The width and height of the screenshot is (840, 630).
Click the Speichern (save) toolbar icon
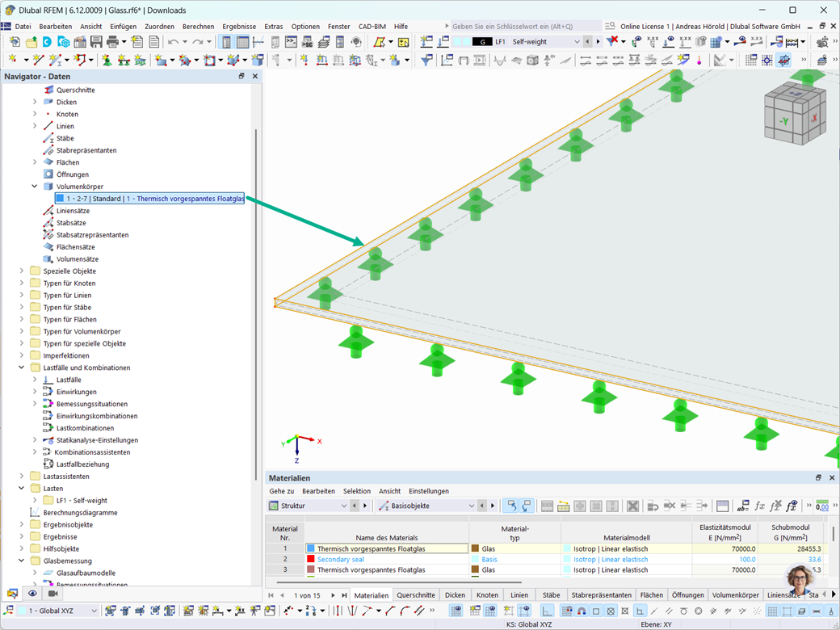coord(94,41)
